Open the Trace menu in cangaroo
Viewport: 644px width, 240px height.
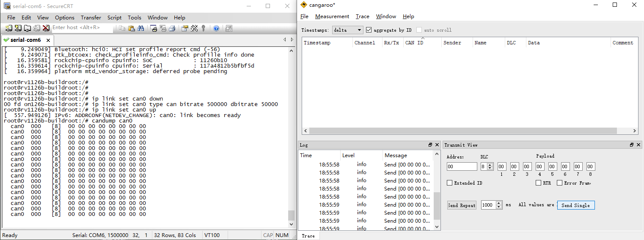pos(363,16)
